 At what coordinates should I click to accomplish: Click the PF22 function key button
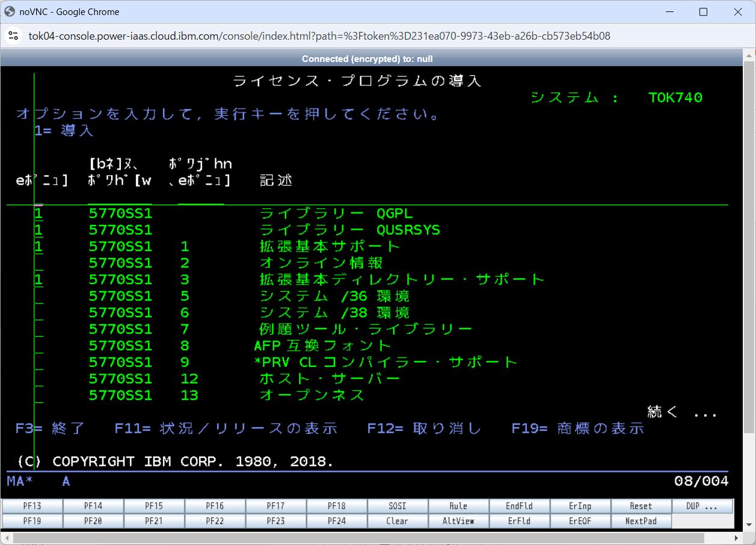tap(215, 521)
